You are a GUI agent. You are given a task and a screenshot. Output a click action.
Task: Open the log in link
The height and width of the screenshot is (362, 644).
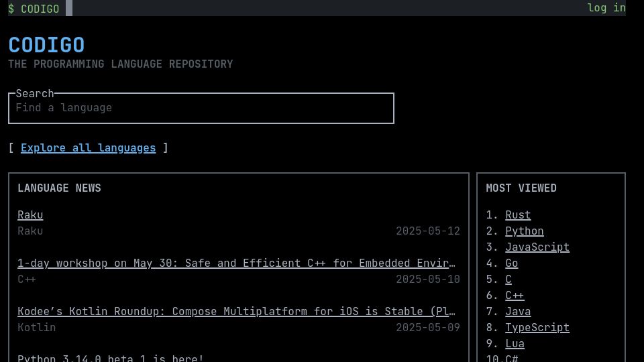click(x=606, y=8)
